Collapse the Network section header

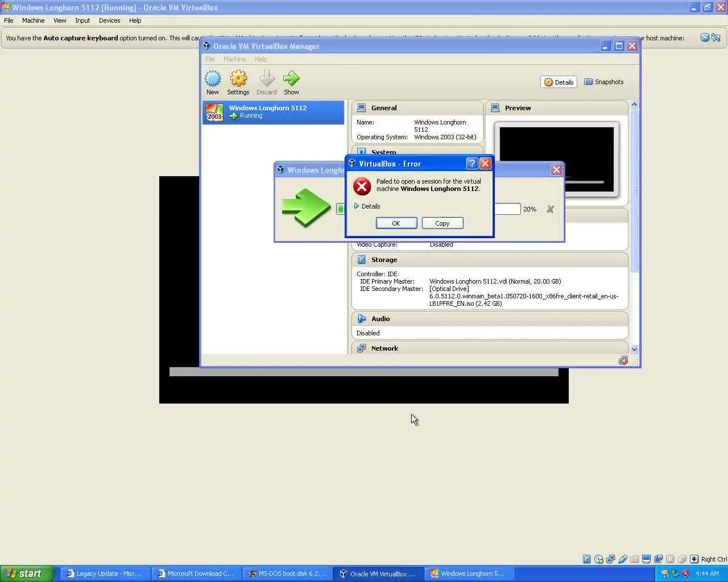(490, 348)
